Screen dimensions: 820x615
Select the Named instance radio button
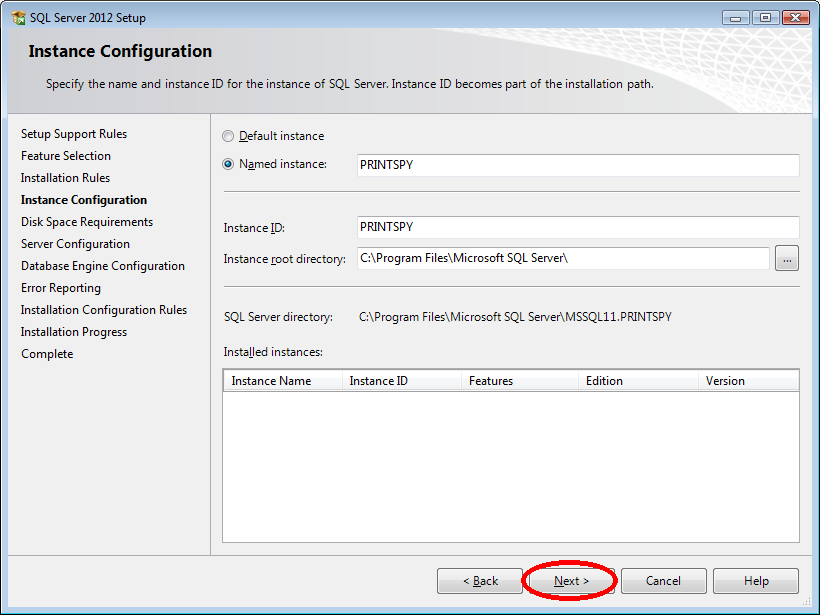(228, 164)
